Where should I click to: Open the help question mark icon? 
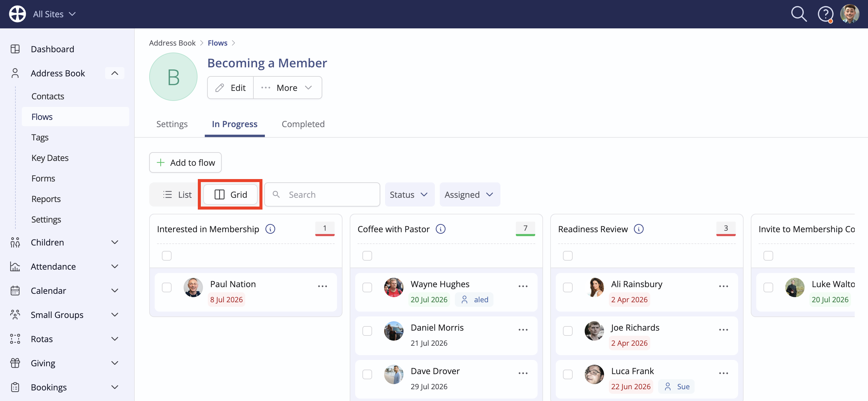click(x=825, y=14)
